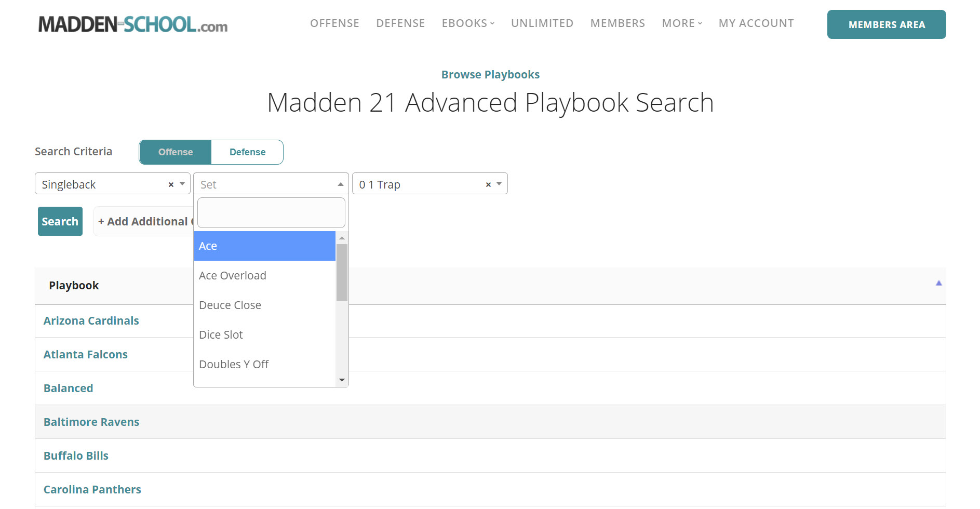Open the Singleback formation dropdown arrow
Image resolution: width=980 pixels, height=509 pixels.
click(x=182, y=184)
